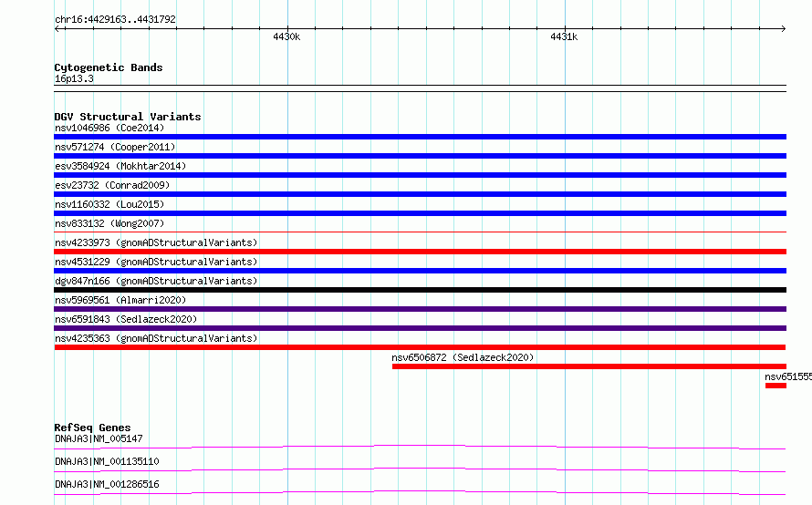This screenshot has height=505, width=812.
Task: Click the nsv4235363 gnomAD variant label
Action: click(x=156, y=338)
